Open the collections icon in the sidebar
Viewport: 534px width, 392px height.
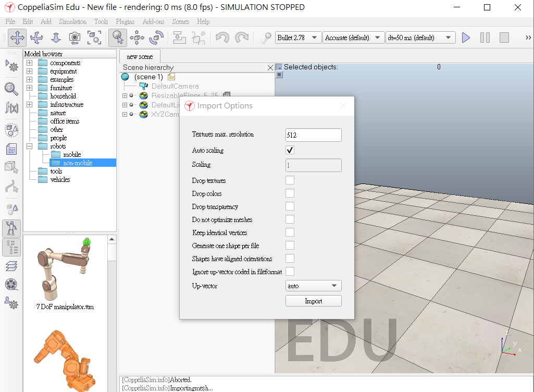click(11, 130)
